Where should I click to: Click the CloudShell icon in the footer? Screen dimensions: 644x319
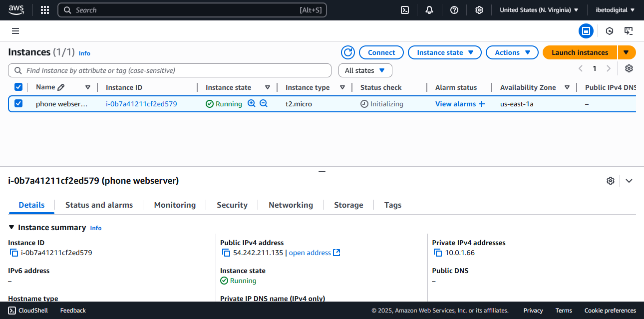coord(12,311)
